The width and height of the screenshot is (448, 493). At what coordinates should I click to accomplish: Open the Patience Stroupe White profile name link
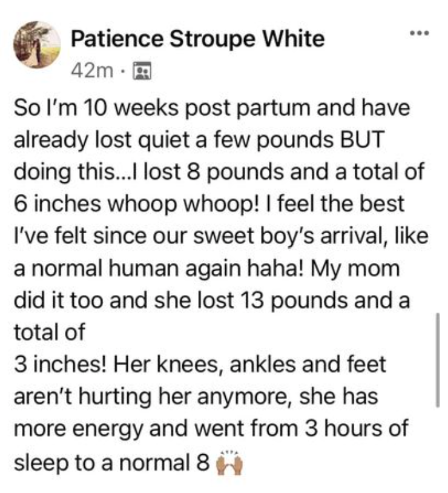click(197, 39)
